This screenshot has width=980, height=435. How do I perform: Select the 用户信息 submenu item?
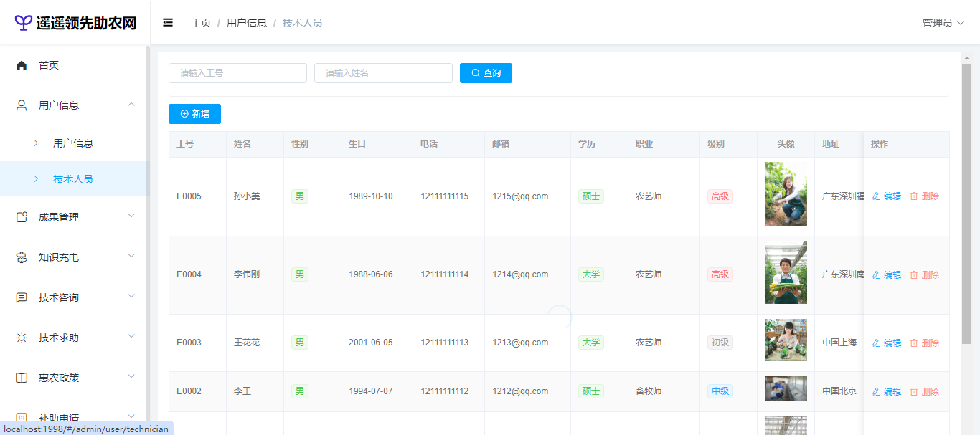[73, 143]
